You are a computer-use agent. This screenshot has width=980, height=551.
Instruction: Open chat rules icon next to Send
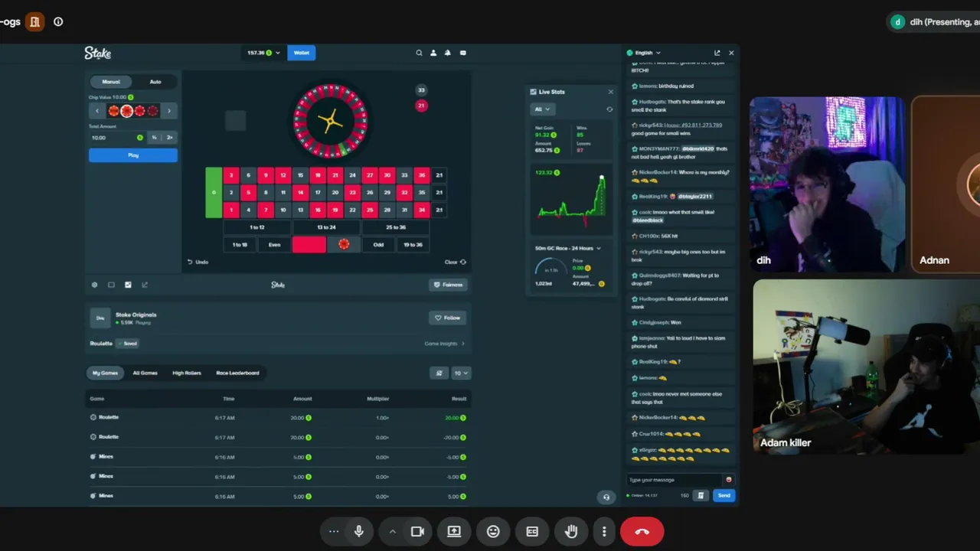pyautogui.click(x=701, y=496)
